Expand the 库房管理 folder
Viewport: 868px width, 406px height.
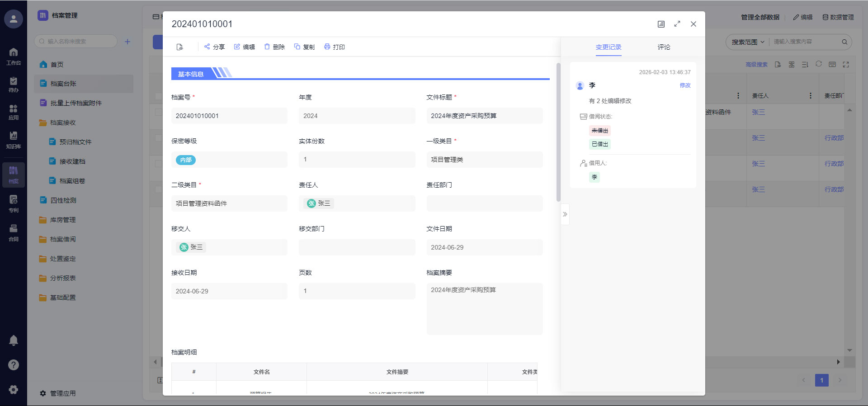[63, 220]
